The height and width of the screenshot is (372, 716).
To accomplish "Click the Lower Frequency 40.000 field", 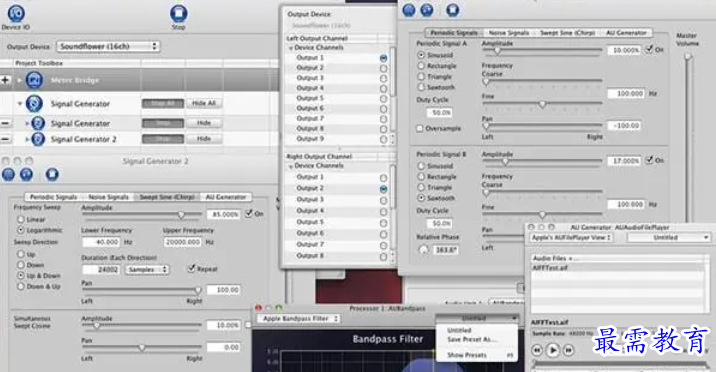I will 101,242.
